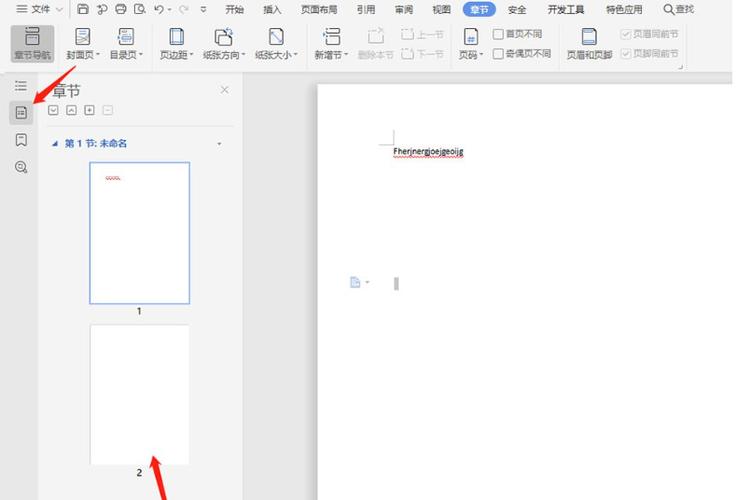Screen dimensions: 751x500
Task: Switch to the 安全 tab
Action: 517,9
